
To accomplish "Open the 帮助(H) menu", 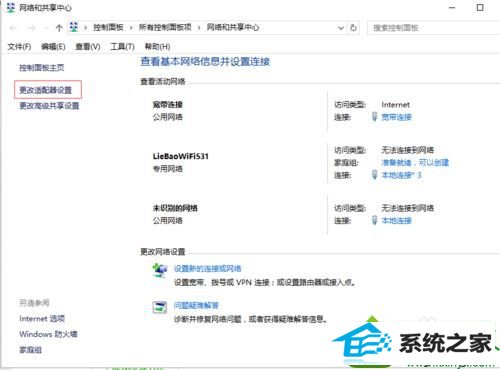I will [x=157, y=47].
